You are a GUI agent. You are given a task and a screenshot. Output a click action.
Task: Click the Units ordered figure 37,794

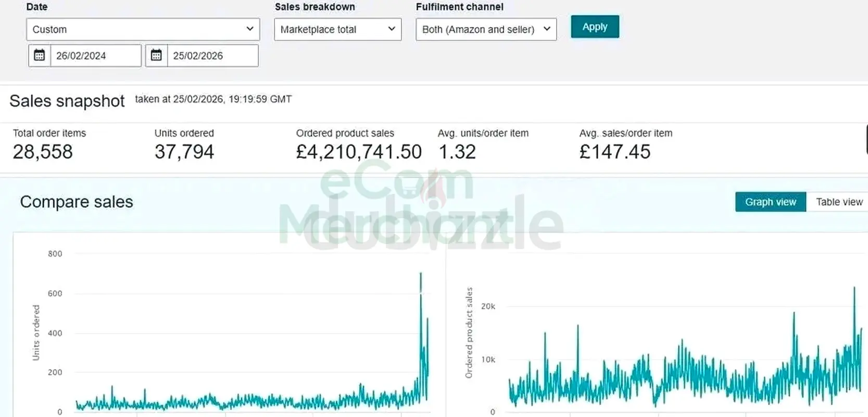coord(184,152)
